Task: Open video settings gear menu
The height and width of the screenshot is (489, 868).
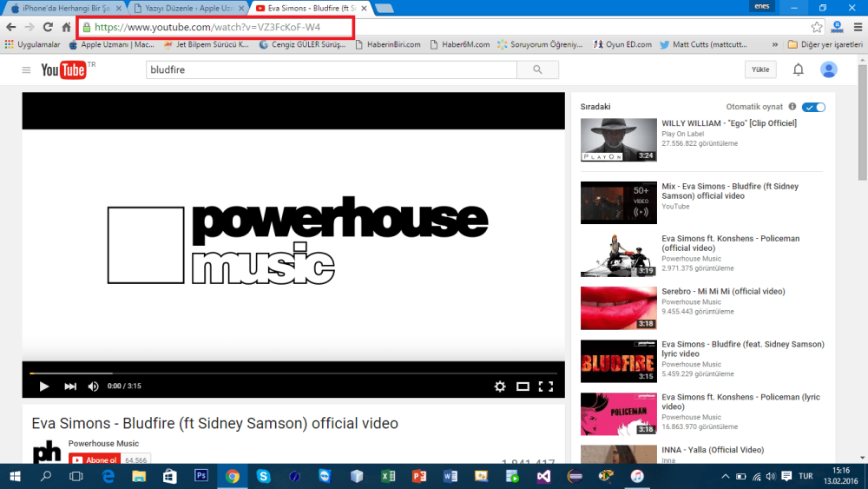Action: pyautogui.click(x=500, y=386)
